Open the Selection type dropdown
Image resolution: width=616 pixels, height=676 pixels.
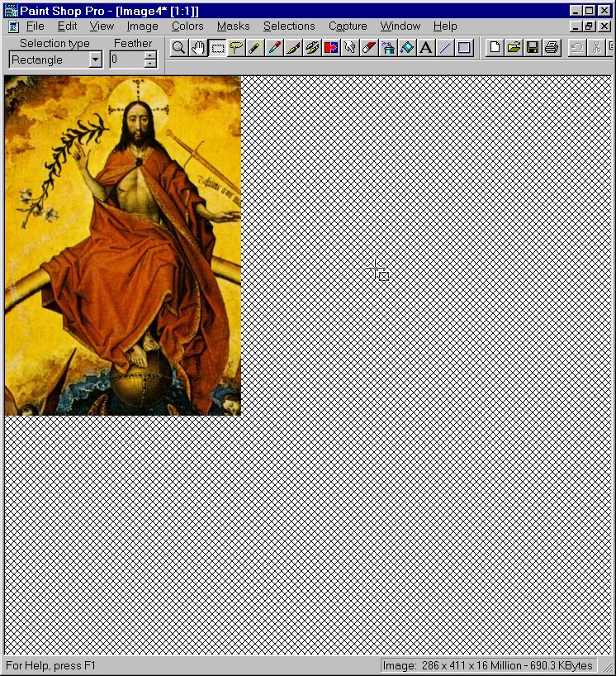(95, 60)
